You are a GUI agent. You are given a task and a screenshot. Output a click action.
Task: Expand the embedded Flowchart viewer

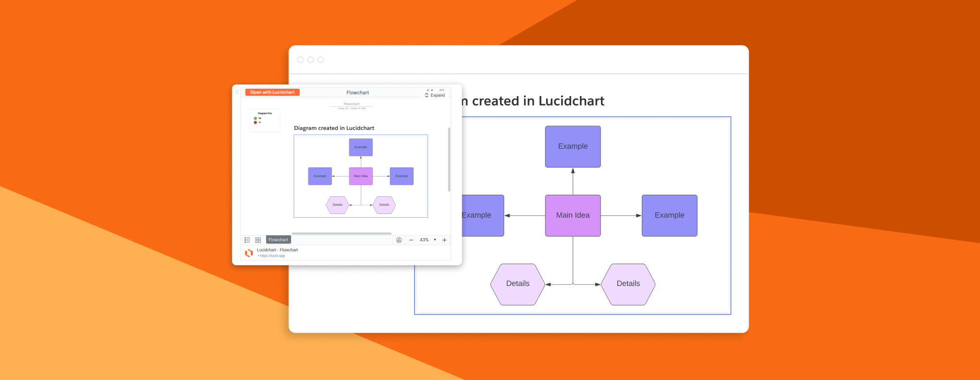coord(435,95)
